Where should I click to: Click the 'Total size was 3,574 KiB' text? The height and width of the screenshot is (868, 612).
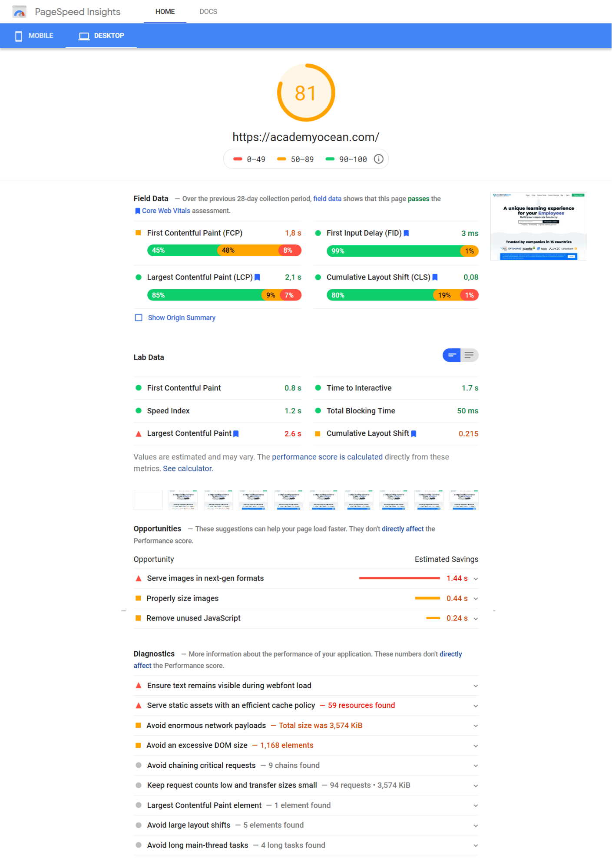coord(321,726)
